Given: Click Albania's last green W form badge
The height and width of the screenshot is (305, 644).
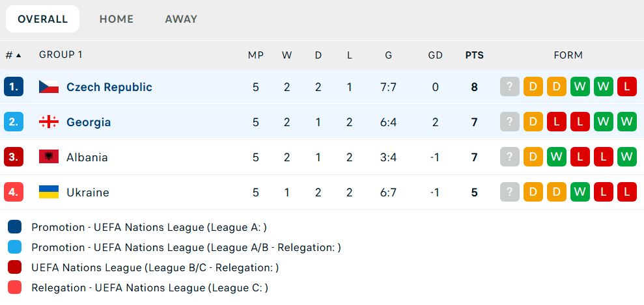Looking at the screenshot, I should pos(626,157).
